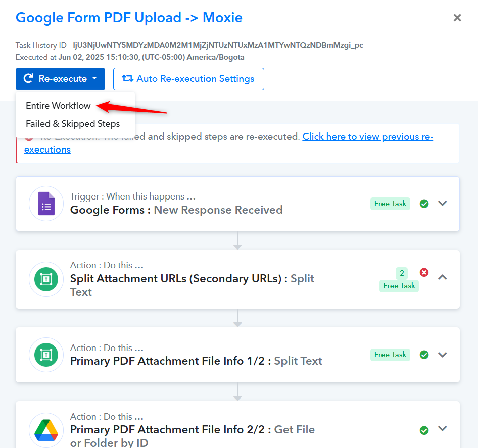Click the Primary PDF 1/2 text formatter icon
The width and height of the screenshot is (478, 448).
point(46,355)
